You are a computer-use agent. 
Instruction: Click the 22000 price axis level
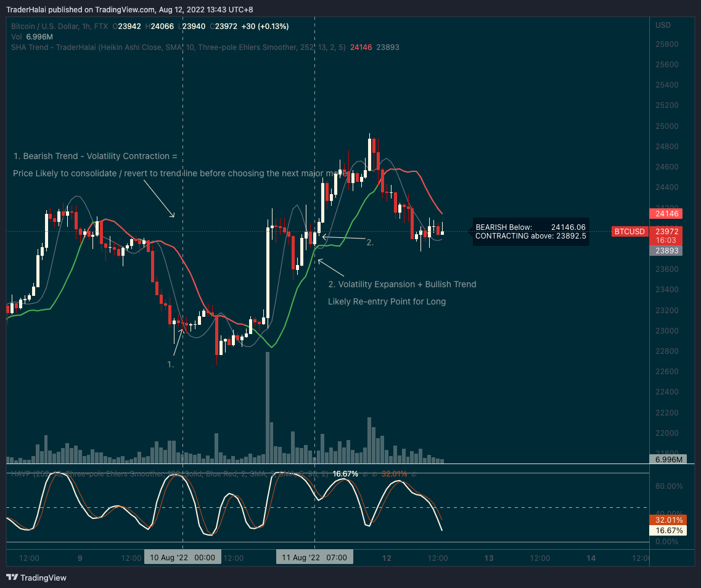(666, 433)
